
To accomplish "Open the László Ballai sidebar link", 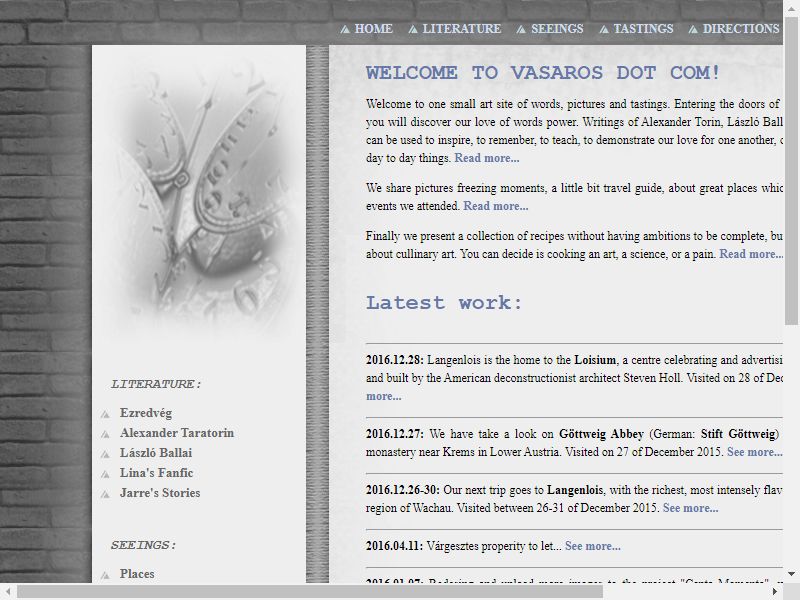I will [x=156, y=453].
